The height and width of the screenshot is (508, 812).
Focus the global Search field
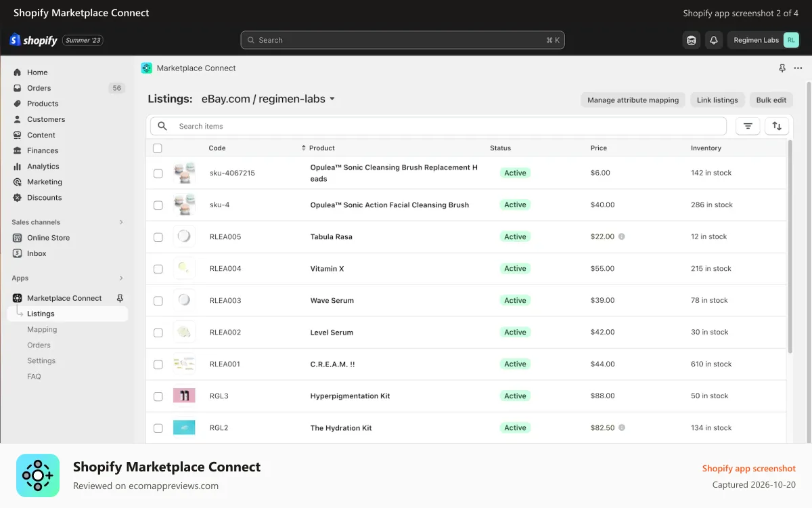pos(403,40)
